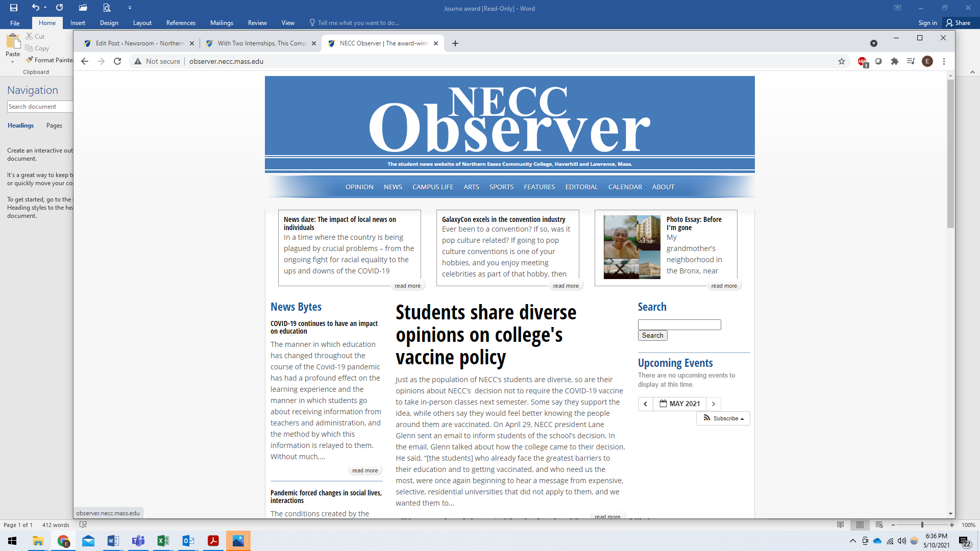Click Word's Paste icon

(13, 41)
